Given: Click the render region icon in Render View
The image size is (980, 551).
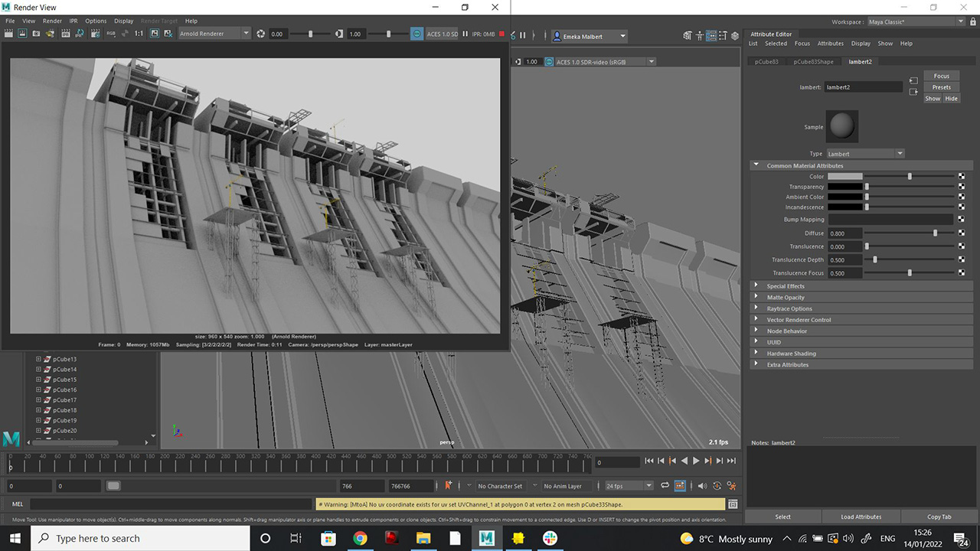Looking at the screenshot, I should pos(22,34).
